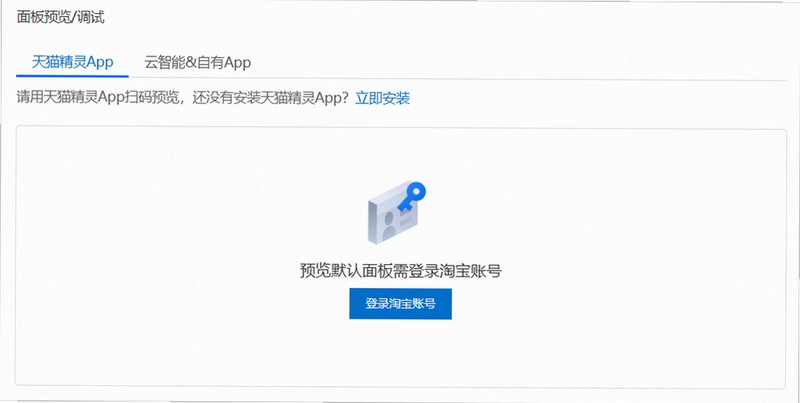Click the 面板预览/调试 heading

pos(61,17)
